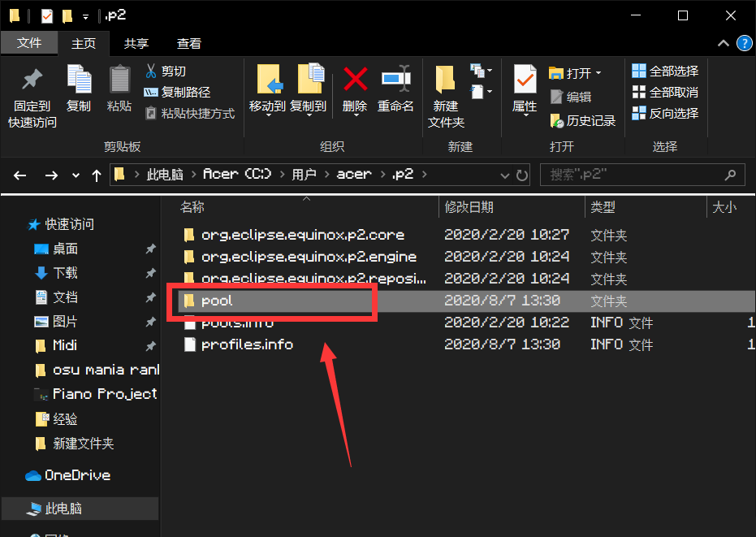Click the Paste (粘贴) ribbon icon
The image size is (756, 537).
119,79
